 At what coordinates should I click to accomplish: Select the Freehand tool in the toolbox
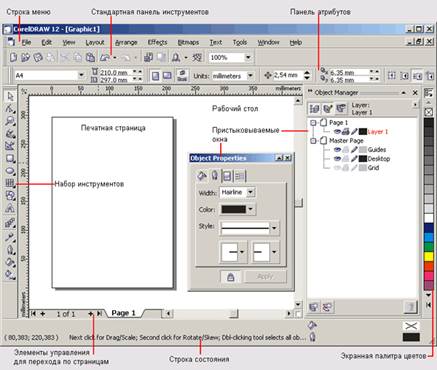point(10,134)
